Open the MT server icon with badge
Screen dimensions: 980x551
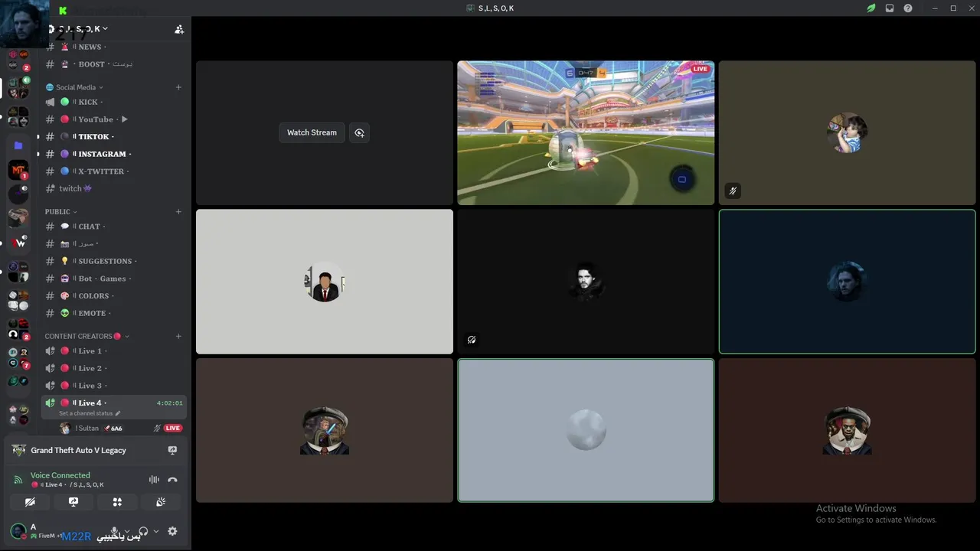pyautogui.click(x=18, y=170)
